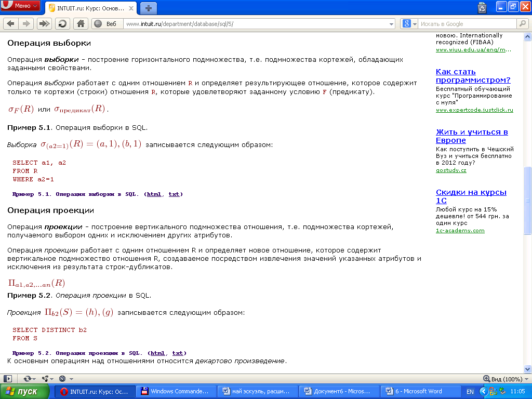Reload the current page

pyautogui.click(x=62, y=24)
